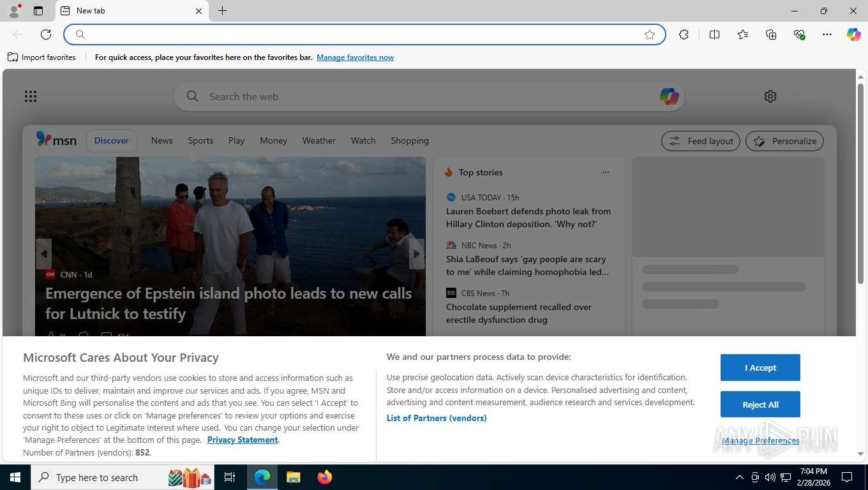Viewport: 868px width, 490px height.
Task: Open Chocolate supplement recalled story
Action: (519, 313)
